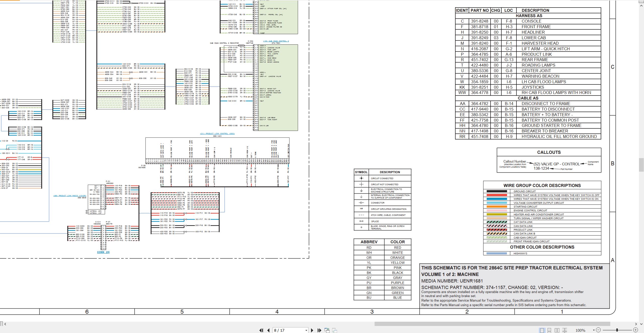Screen dimensions: 644x333
Task: Click LIFT ARM - QUICK HITCH row
Action: [528, 49]
